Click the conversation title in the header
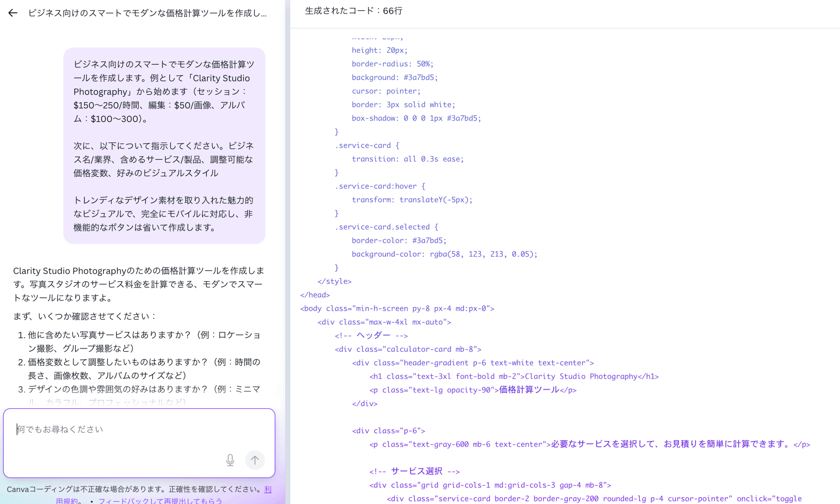The image size is (840, 504). (147, 13)
